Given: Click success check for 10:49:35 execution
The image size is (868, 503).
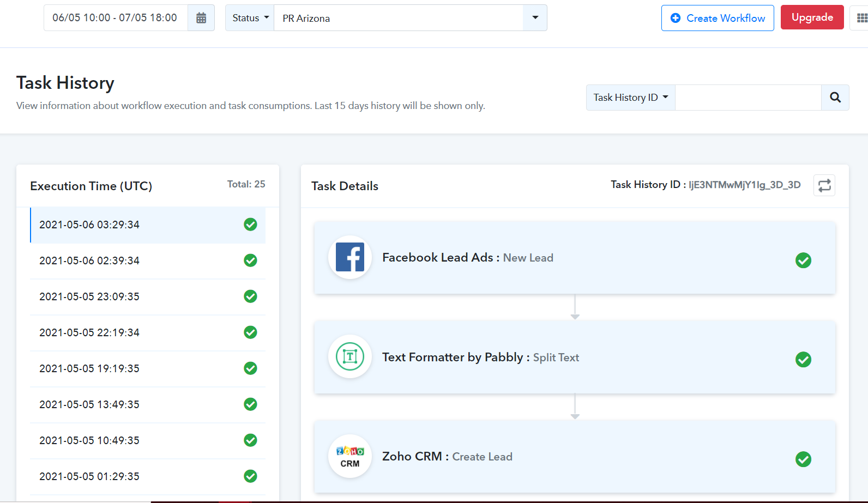Looking at the screenshot, I should pos(250,440).
